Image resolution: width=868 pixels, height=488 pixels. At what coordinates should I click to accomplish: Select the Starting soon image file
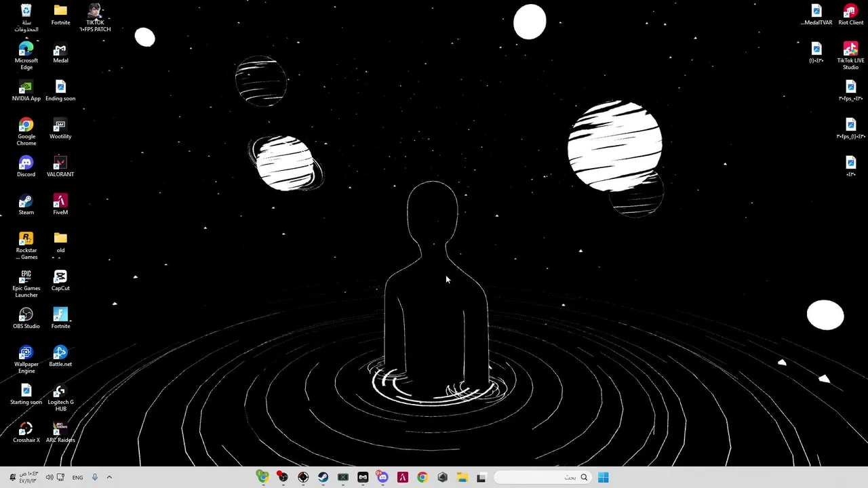(x=26, y=394)
